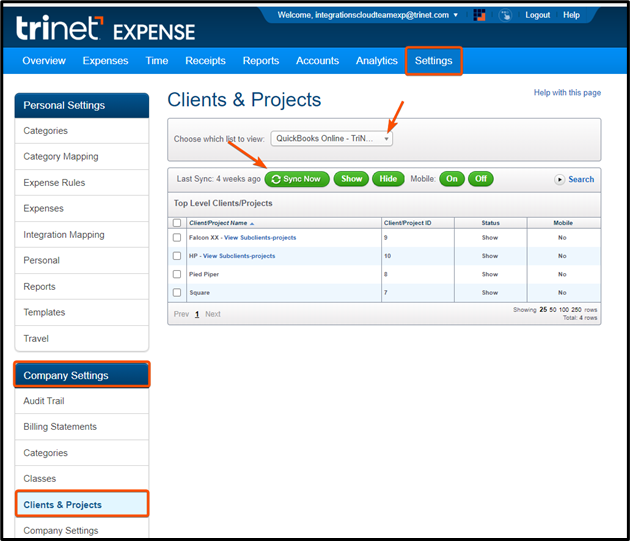Expand the welcome account email dropdown
Screen dimensions: 630x541
tap(456, 15)
